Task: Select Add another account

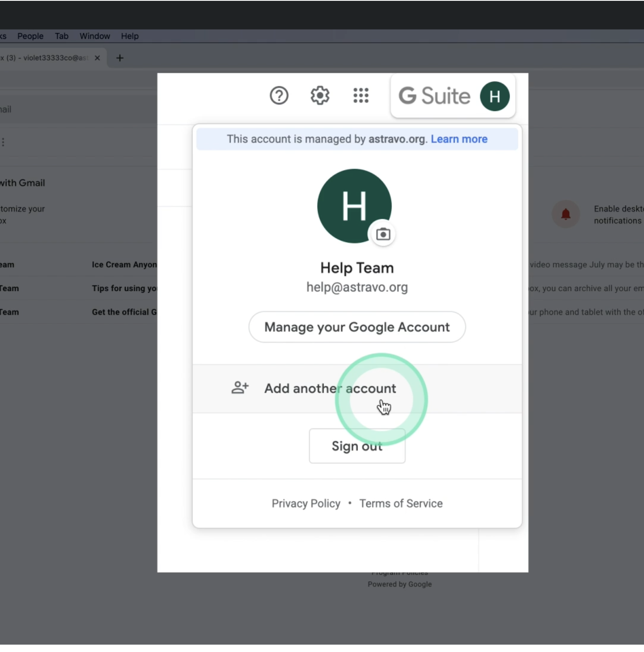Action: [357, 388]
